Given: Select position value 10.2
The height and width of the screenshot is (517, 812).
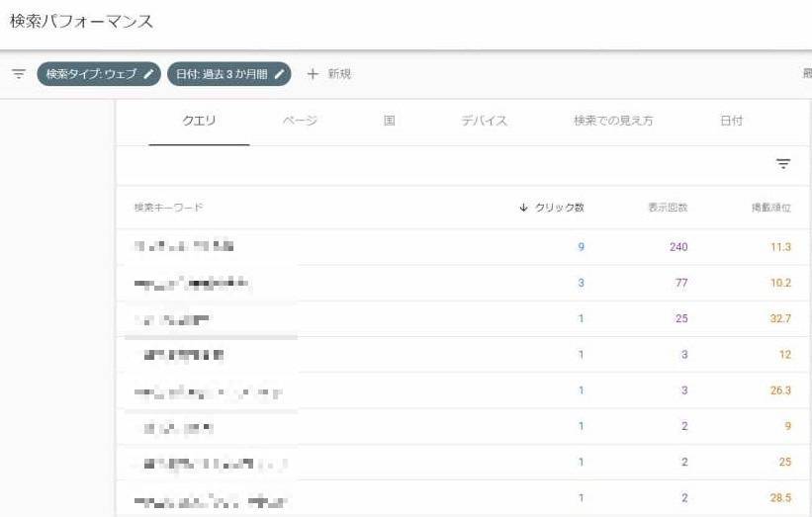Looking at the screenshot, I should point(780,283).
